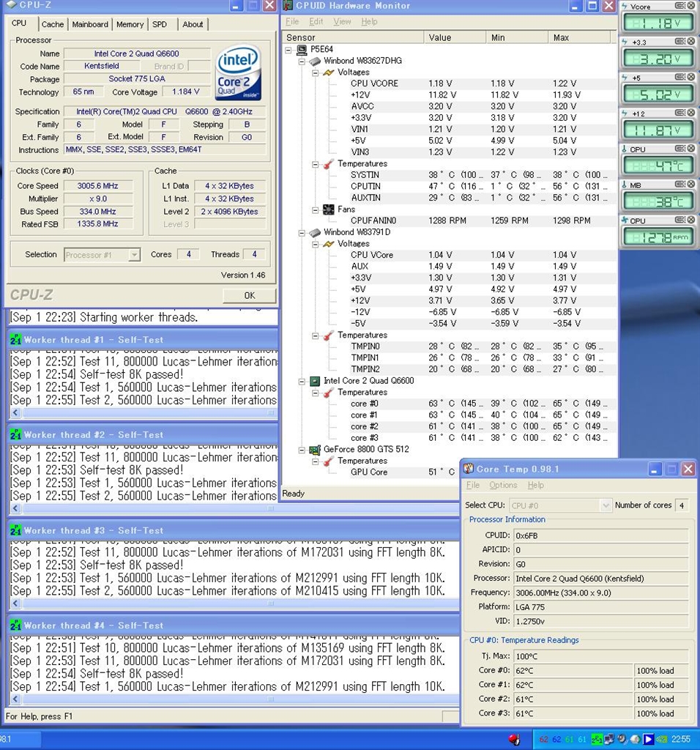Collapse Voltages under Winbond W83627DHG

(x=316, y=73)
